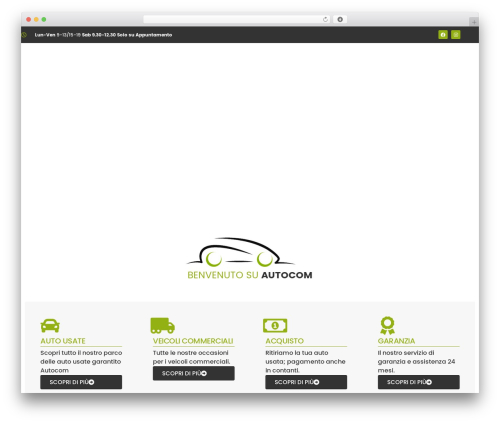Click the truck icon above Veicoli Commerciali

click(x=163, y=325)
